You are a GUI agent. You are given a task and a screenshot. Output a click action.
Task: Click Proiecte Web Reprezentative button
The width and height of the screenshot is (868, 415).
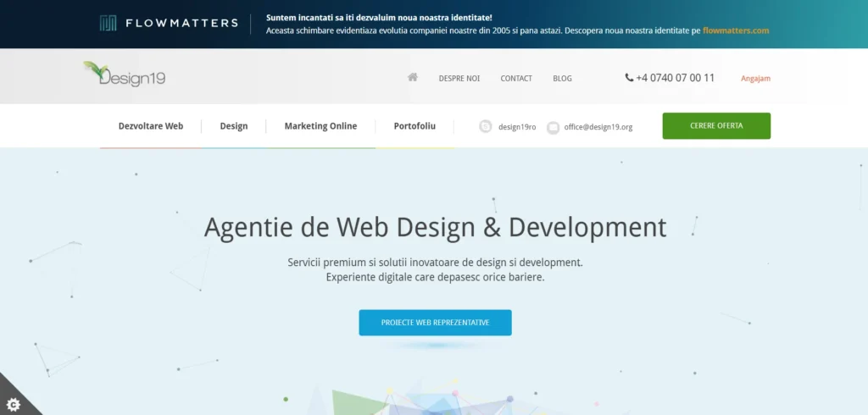coord(435,323)
